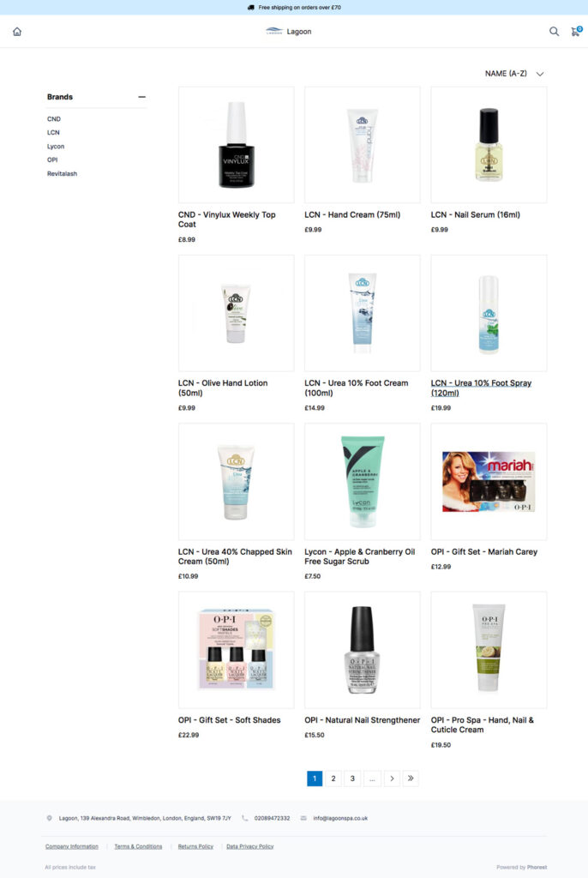This screenshot has width=588, height=878.
Task: Jump to last page double-arrow
Action: click(411, 779)
